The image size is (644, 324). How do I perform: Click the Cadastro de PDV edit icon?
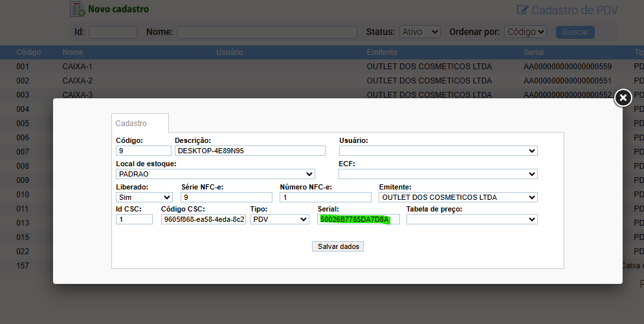(x=522, y=10)
